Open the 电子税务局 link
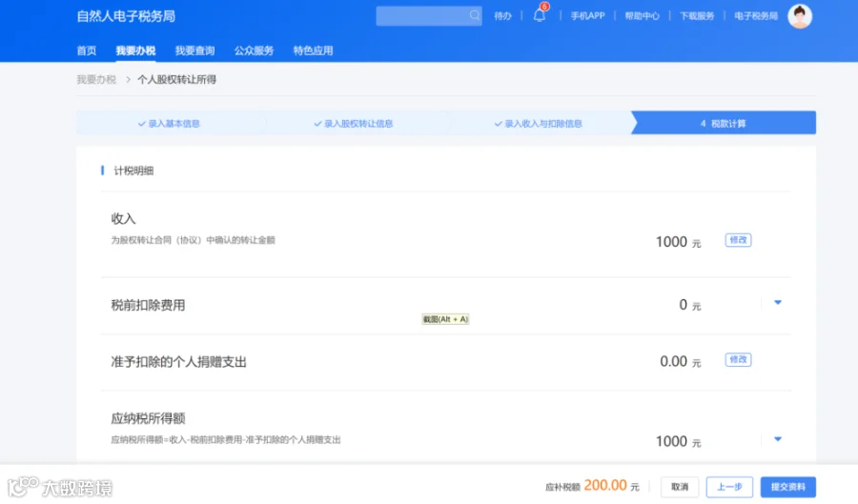The height and width of the screenshot is (504, 858). tap(756, 16)
